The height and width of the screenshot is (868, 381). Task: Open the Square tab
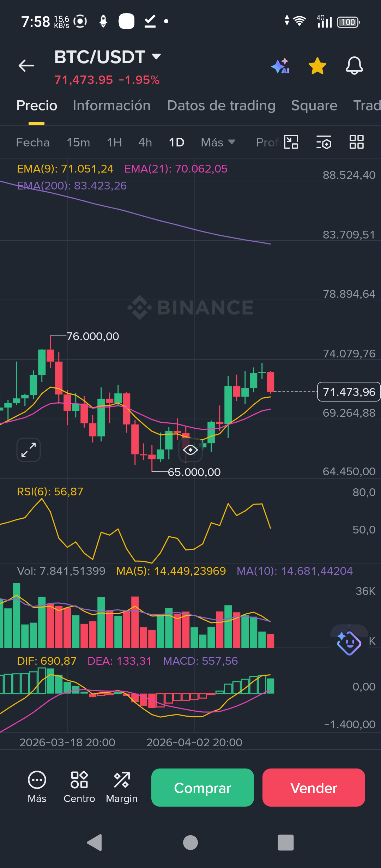[x=314, y=106]
